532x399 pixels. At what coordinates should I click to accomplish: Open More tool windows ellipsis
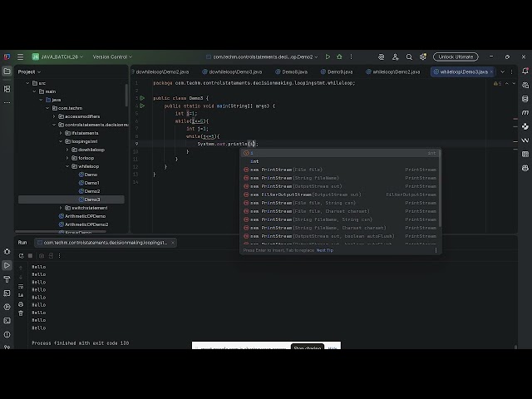tap(7, 102)
